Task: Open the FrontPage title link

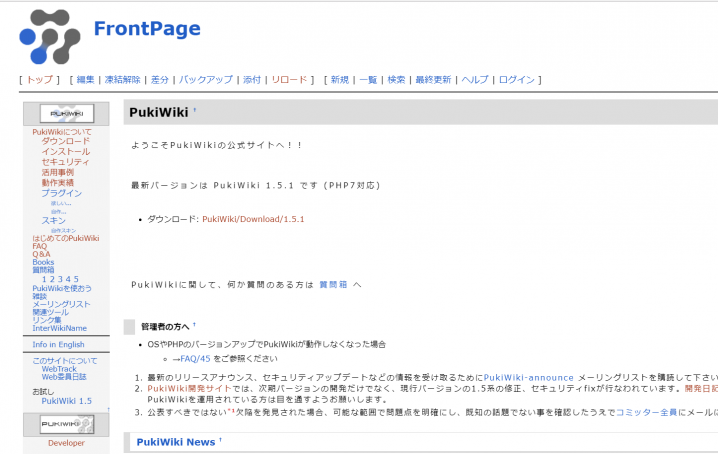Action: [147, 28]
